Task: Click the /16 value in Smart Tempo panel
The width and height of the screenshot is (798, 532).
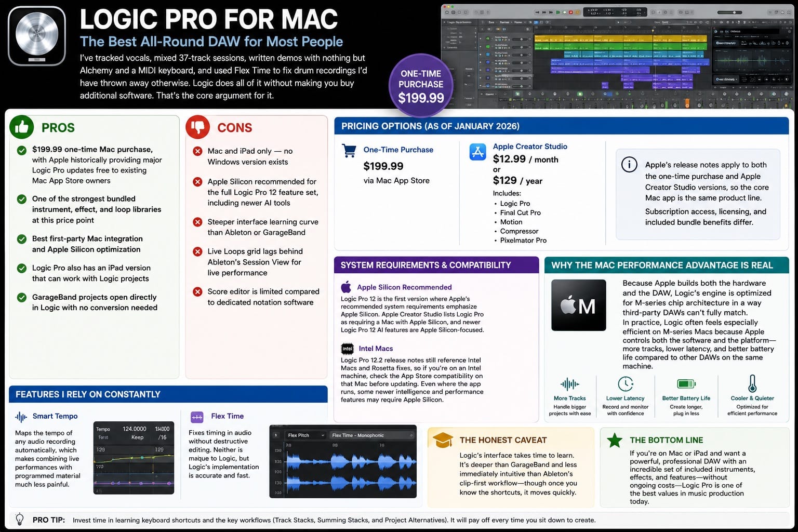Action: click(x=162, y=437)
